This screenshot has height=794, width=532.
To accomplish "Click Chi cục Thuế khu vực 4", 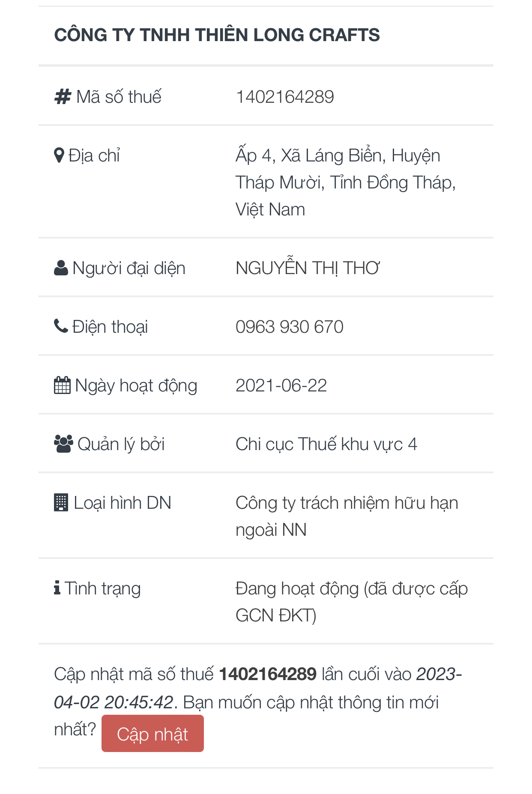I will coord(326,444).
